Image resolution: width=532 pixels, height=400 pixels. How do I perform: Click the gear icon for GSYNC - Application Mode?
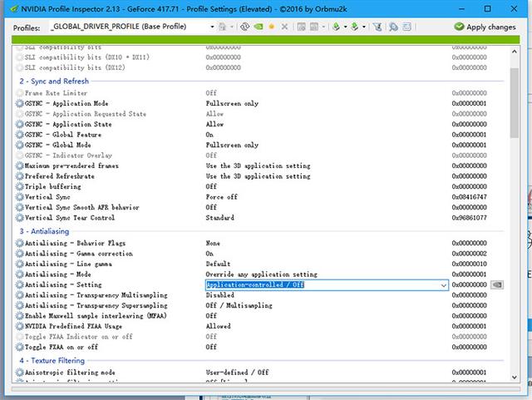click(20, 104)
